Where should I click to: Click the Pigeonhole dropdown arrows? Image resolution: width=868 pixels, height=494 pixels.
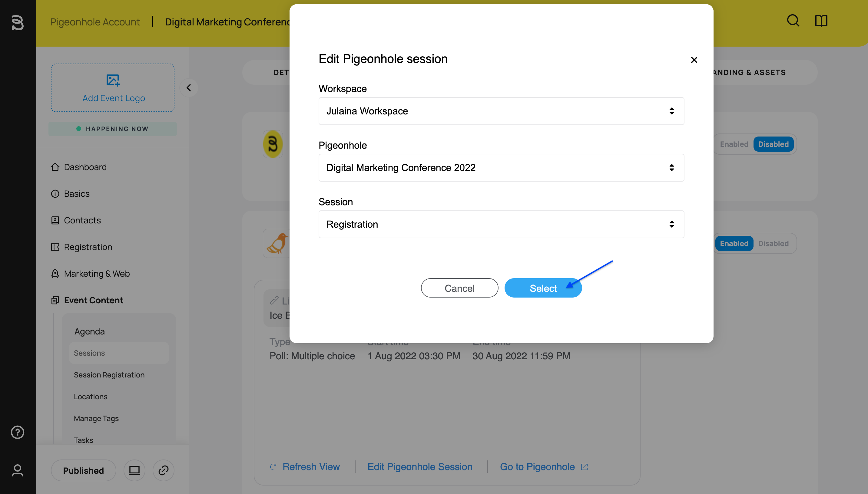pos(671,168)
